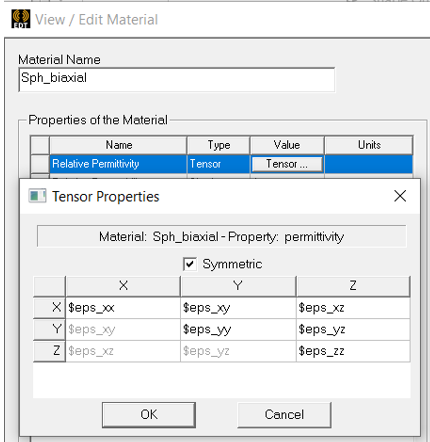Close the Tensor Properties dialog
The height and width of the screenshot is (442, 430).
click(400, 196)
